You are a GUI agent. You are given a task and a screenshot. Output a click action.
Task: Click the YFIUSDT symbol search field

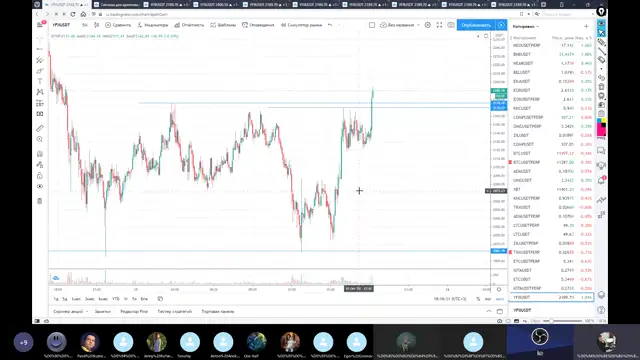62,25
